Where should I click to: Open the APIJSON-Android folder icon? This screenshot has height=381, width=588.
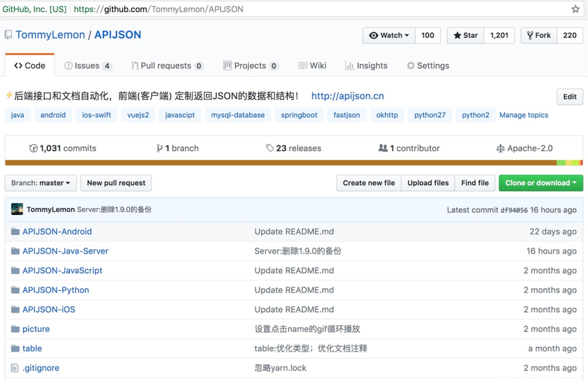pos(15,231)
